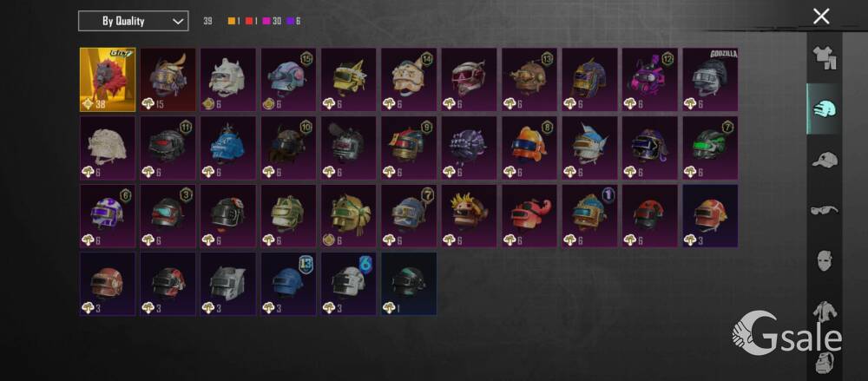868x381 pixels.
Task: Filter by the pink quality swatch
Action: (266, 22)
